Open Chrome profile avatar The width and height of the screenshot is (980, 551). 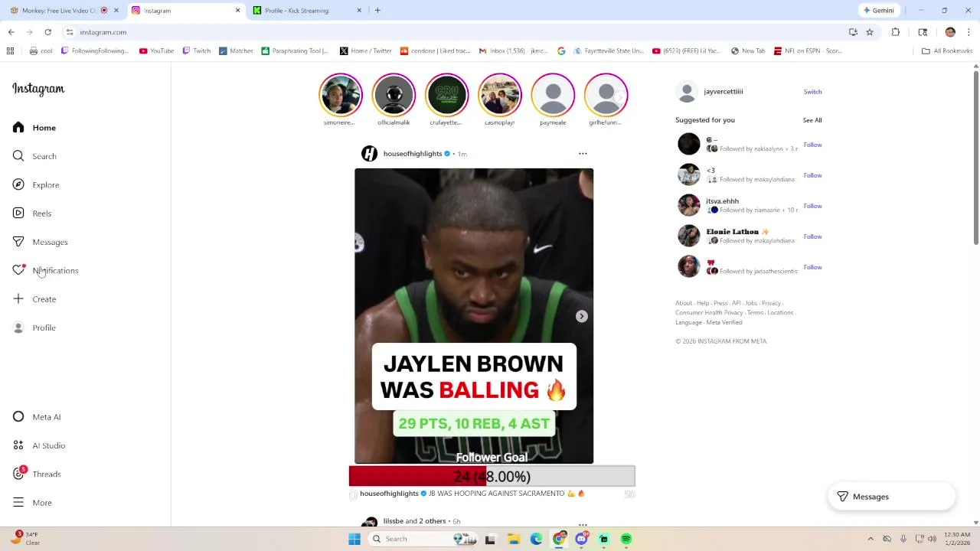pos(950,32)
